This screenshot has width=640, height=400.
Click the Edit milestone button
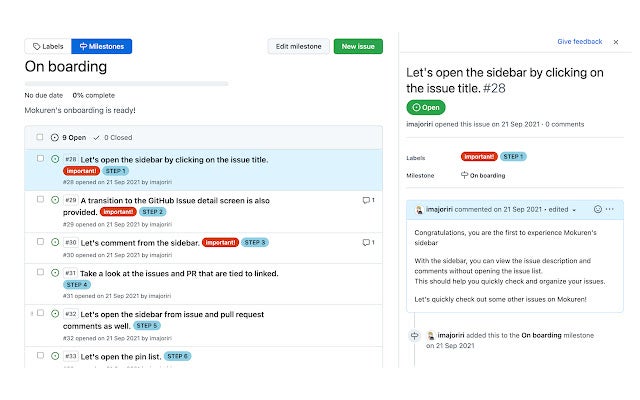(x=298, y=46)
